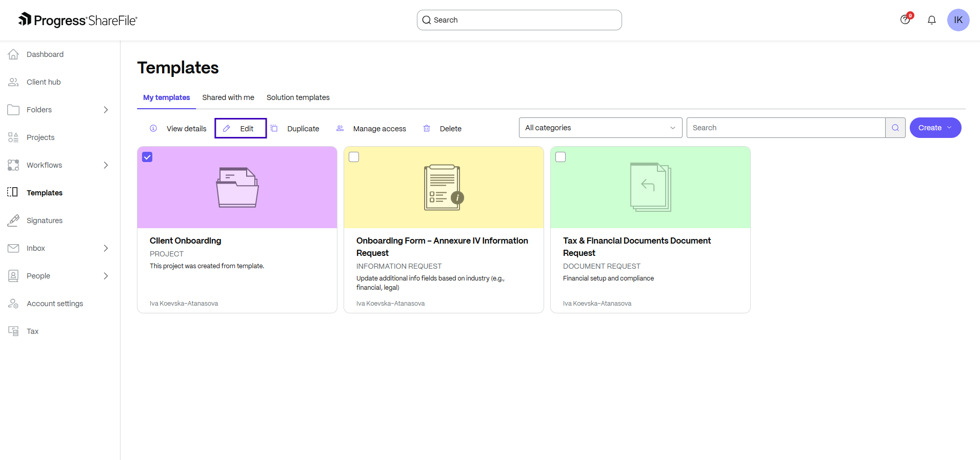
Task: Click the Manage access text button
Action: (x=379, y=129)
